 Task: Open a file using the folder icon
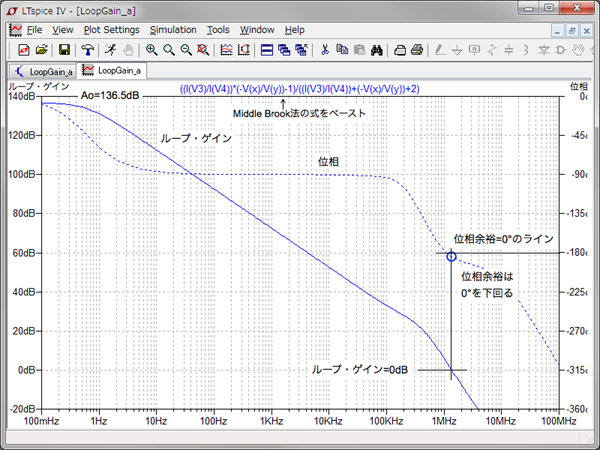(x=41, y=49)
